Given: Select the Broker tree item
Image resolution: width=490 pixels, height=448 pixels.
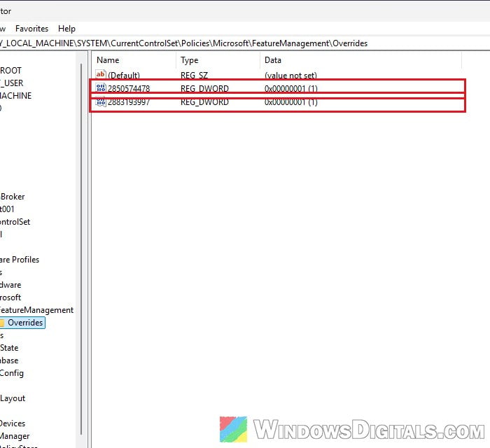Looking at the screenshot, I should point(13,197).
